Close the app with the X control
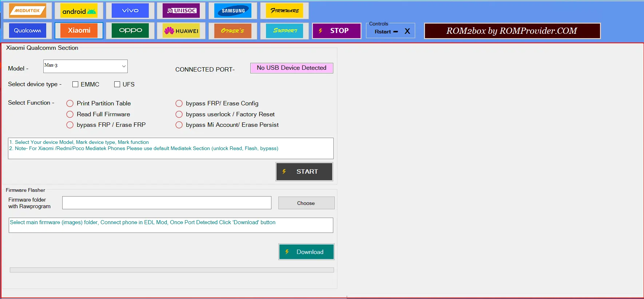The width and height of the screenshot is (644, 299). [x=408, y=31]
